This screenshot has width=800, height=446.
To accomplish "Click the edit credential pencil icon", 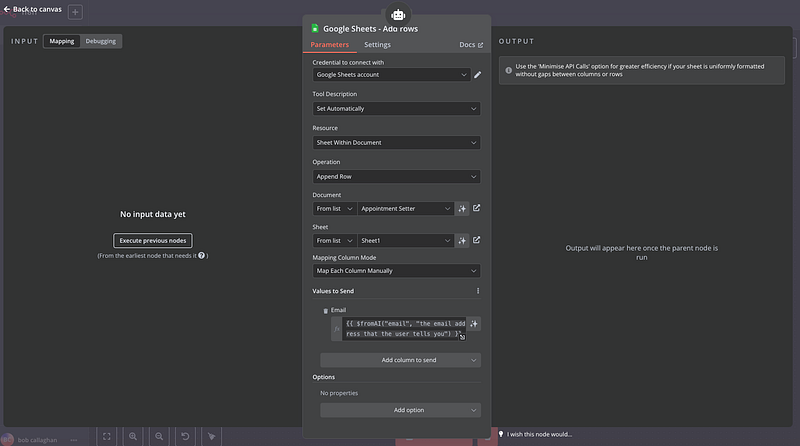I will click(477, 74).
